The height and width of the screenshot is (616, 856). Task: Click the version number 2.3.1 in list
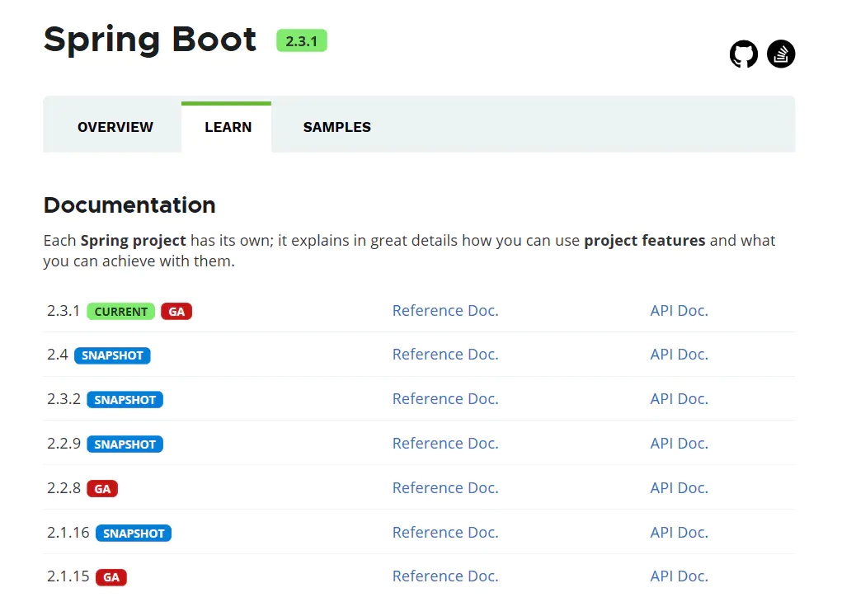[63, 310]
